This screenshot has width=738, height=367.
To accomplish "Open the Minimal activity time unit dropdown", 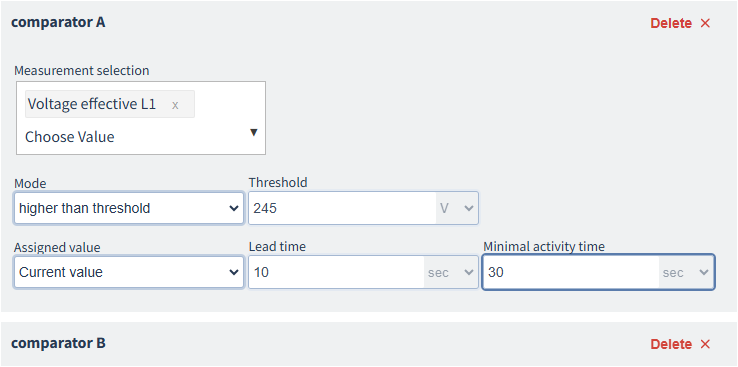I will (x=686, y=272).
